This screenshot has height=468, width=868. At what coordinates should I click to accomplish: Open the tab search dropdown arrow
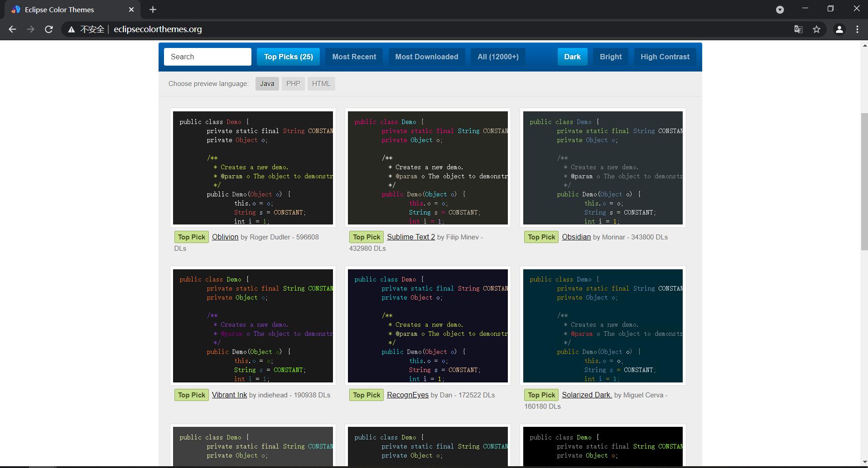pos(780,10)
